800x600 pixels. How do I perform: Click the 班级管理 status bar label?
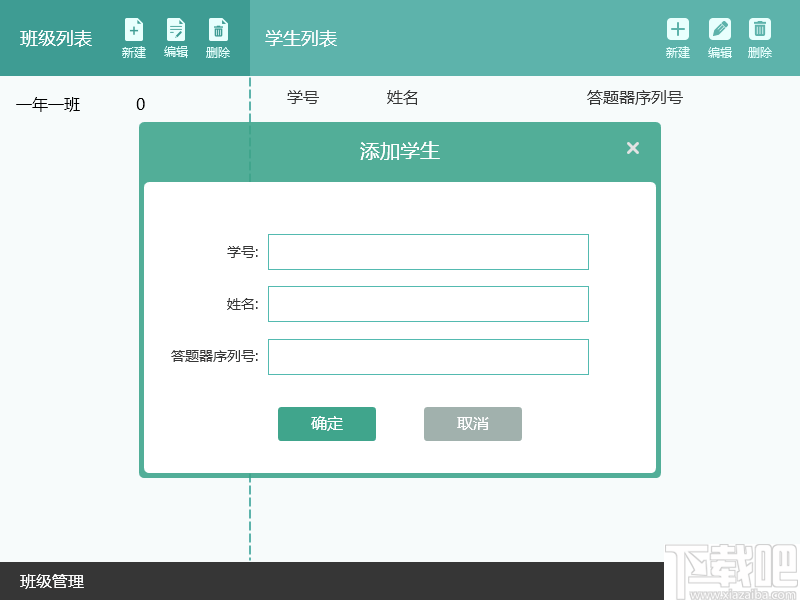[51, 581]
